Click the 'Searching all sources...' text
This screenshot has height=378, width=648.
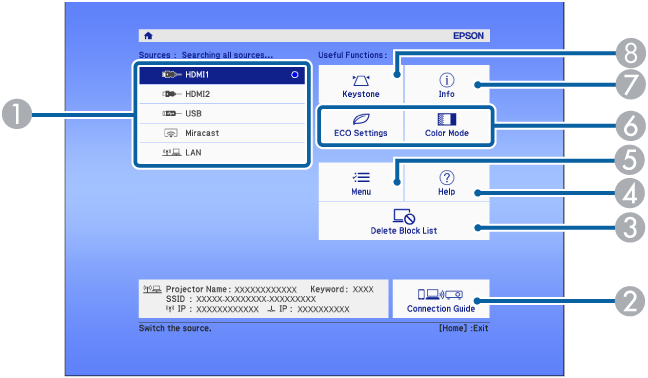click(x=227, y=55)
